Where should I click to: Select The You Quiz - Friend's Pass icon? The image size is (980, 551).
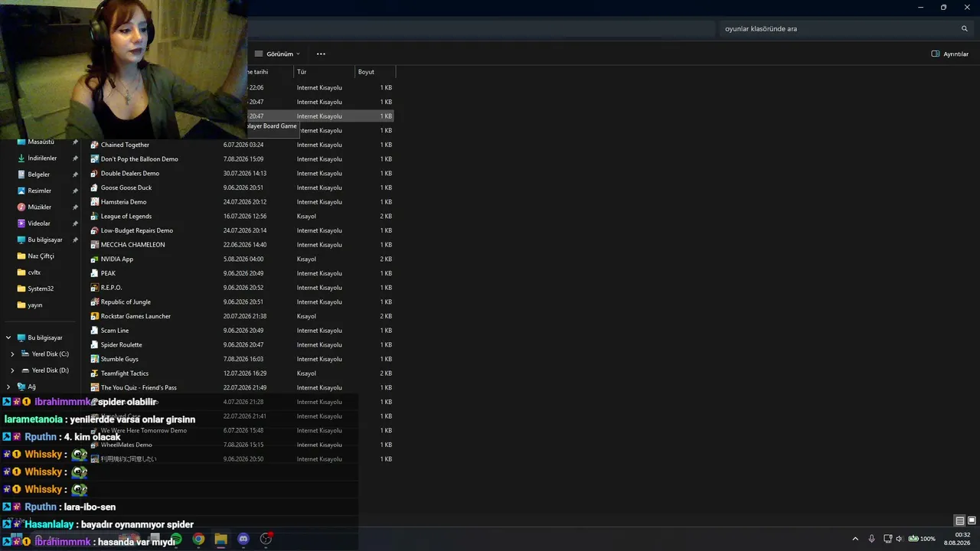click(94, 388)
